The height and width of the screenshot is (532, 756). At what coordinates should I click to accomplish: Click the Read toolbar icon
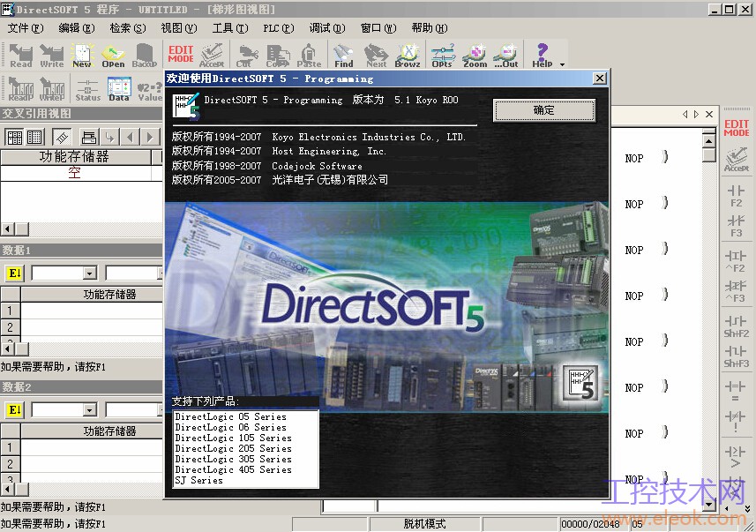pyautogui.click(x=21, y=55)
